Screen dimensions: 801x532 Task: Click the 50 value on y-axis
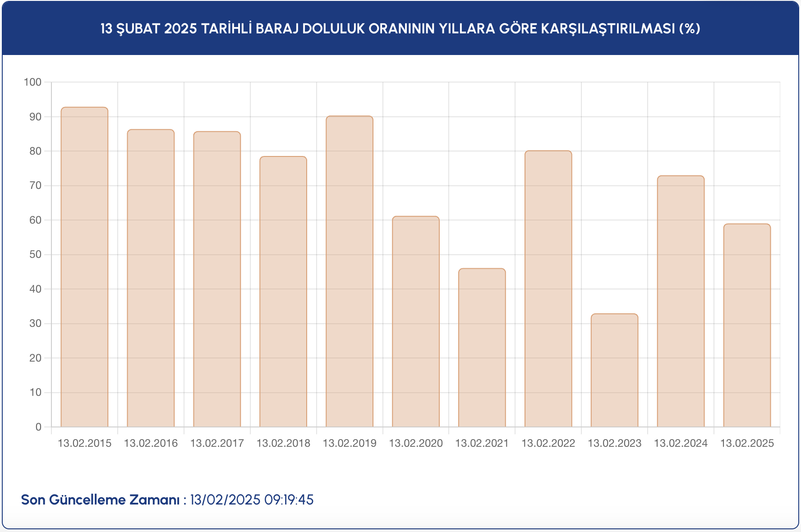pyautogui.click(x=35, y=254)
